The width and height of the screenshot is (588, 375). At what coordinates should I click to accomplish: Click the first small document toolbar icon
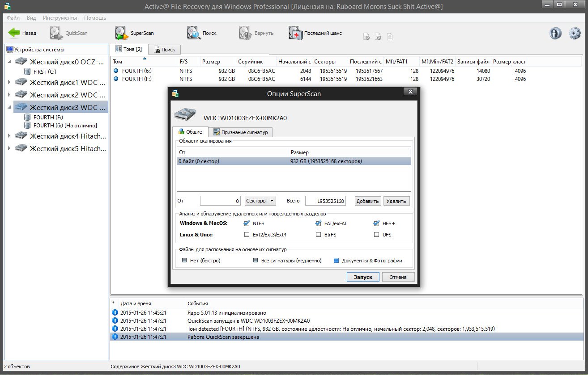click(366, 37)
